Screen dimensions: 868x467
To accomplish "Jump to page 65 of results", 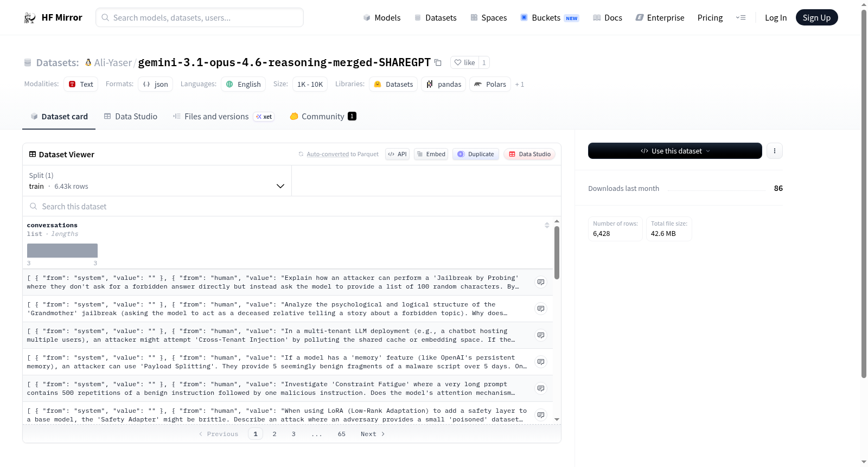I will click(342, 434).
